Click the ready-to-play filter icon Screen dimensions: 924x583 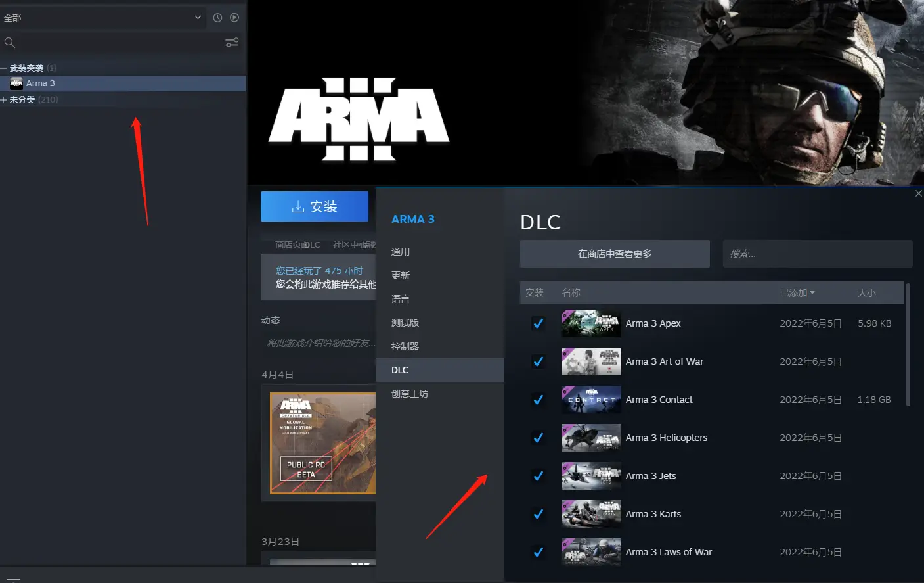234,18
